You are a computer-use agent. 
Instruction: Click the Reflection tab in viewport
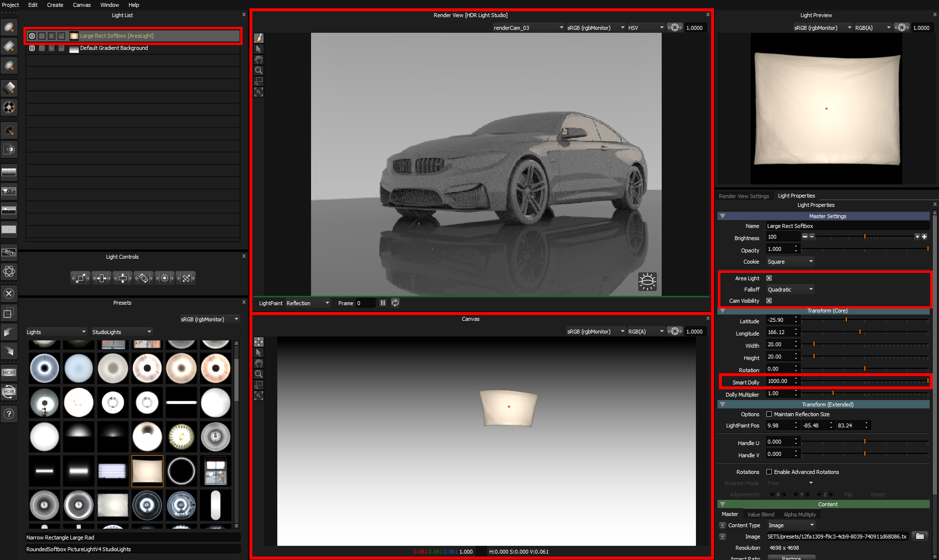point(299,303)
